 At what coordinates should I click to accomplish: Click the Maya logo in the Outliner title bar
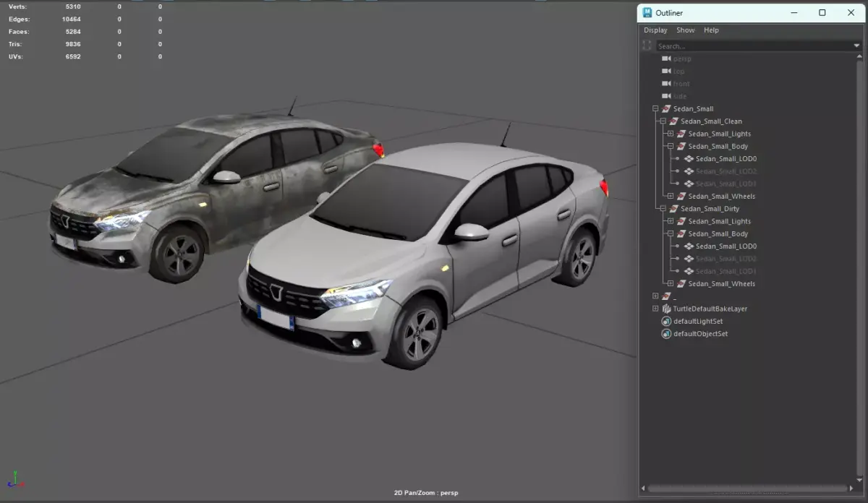tap(647, 12)
